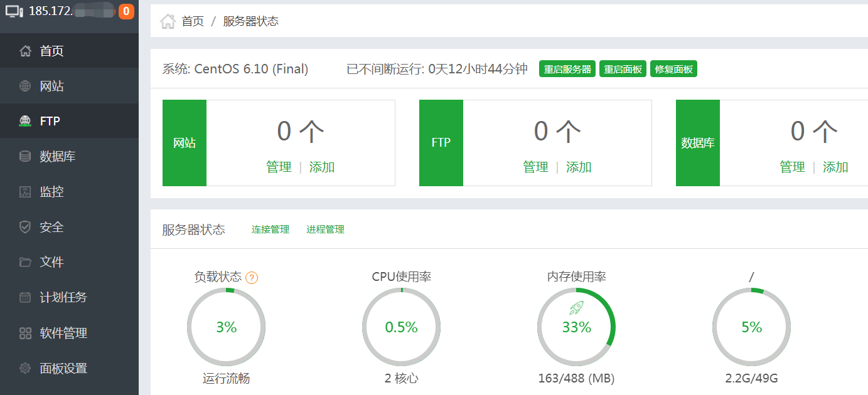Click the rocket icon in memory gauge
868x395 pixels.
tap(577, 307)
